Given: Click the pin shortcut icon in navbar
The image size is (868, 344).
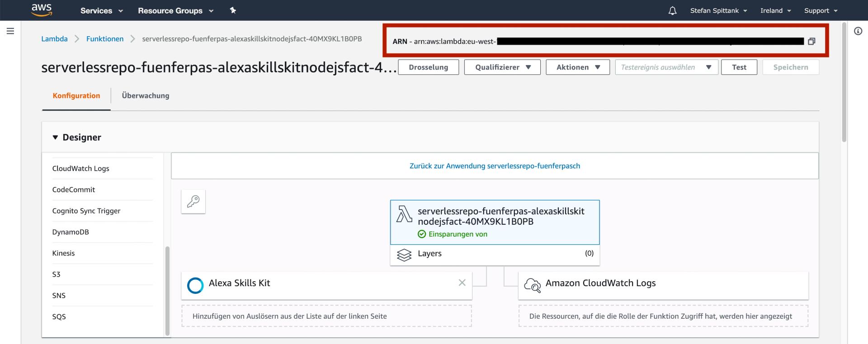Looking at the screenshot, I should point(233,10).
